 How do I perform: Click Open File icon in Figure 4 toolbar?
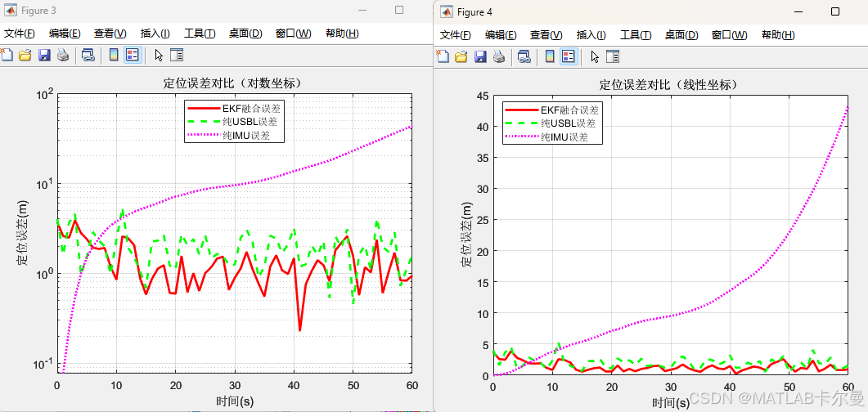coord(461,56)
